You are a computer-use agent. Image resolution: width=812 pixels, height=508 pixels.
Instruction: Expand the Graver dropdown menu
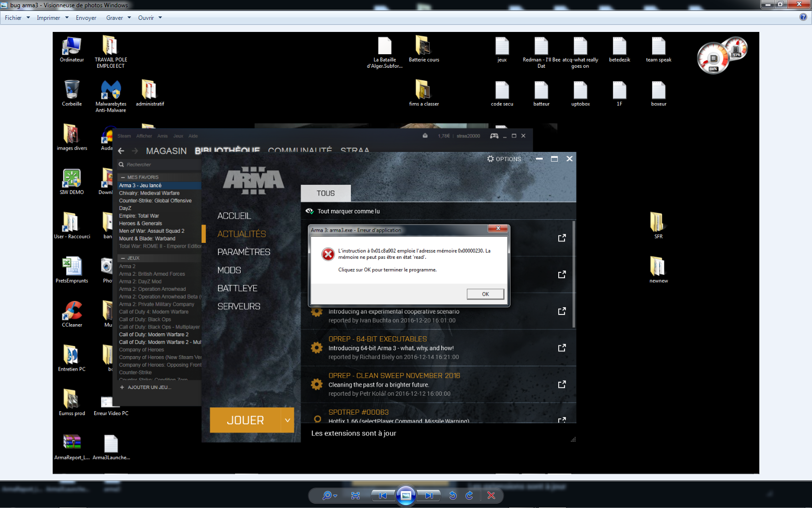pos(118,18)
